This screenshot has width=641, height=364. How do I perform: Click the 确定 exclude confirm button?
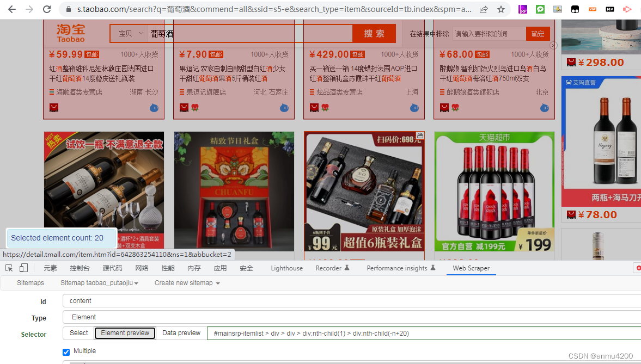(x=538, y=34)
